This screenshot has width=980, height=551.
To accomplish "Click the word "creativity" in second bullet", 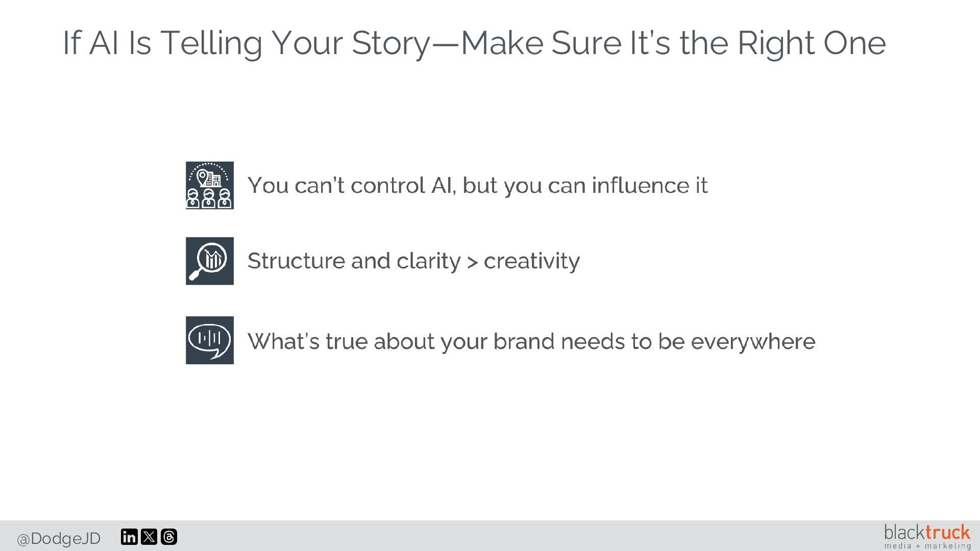I will (x=531, y=261).
